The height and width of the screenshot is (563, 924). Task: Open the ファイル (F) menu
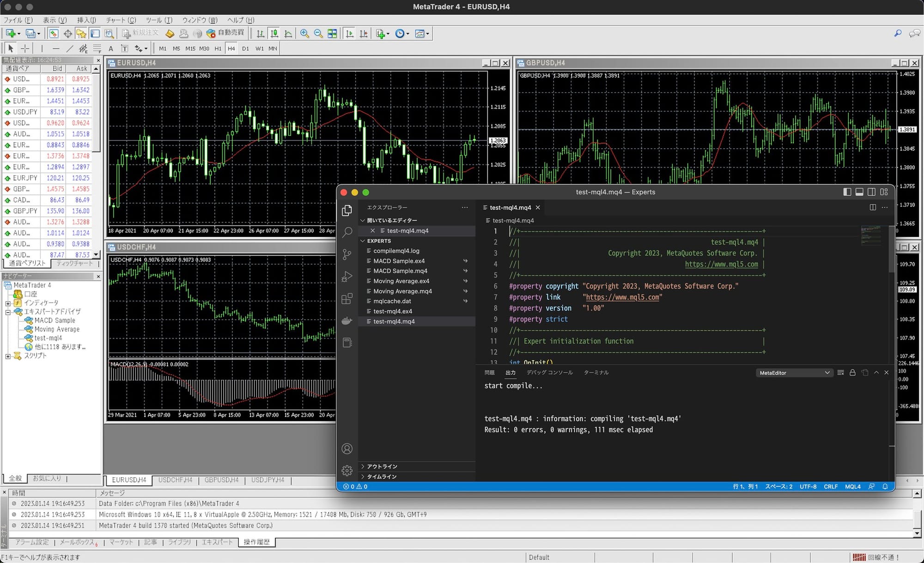18,20
